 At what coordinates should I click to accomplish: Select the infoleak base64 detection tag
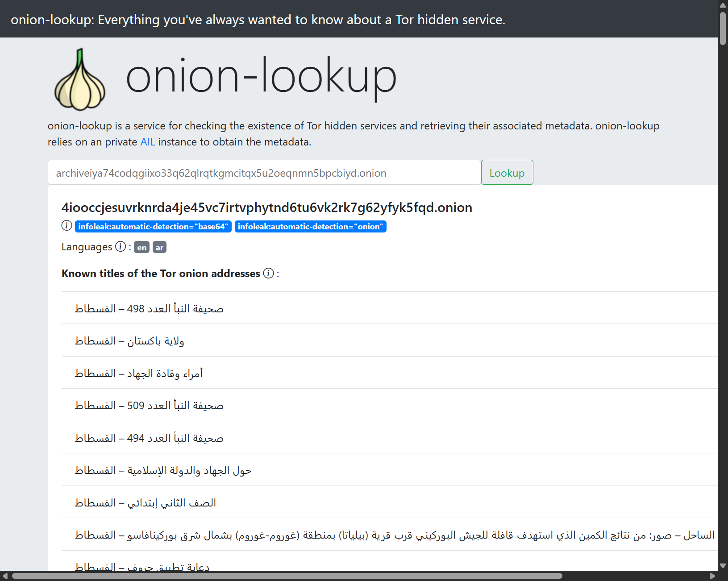point(153,227)
